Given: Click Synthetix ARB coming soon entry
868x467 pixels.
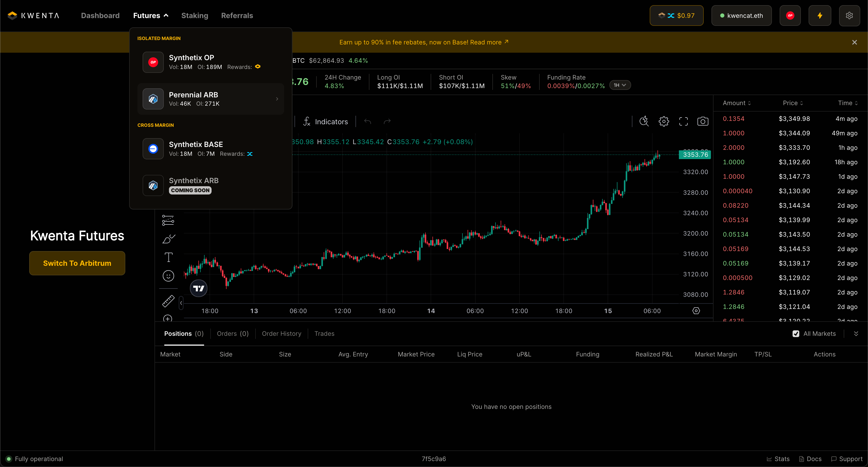Looking at the screenshot, I should (x=211, y=185).
